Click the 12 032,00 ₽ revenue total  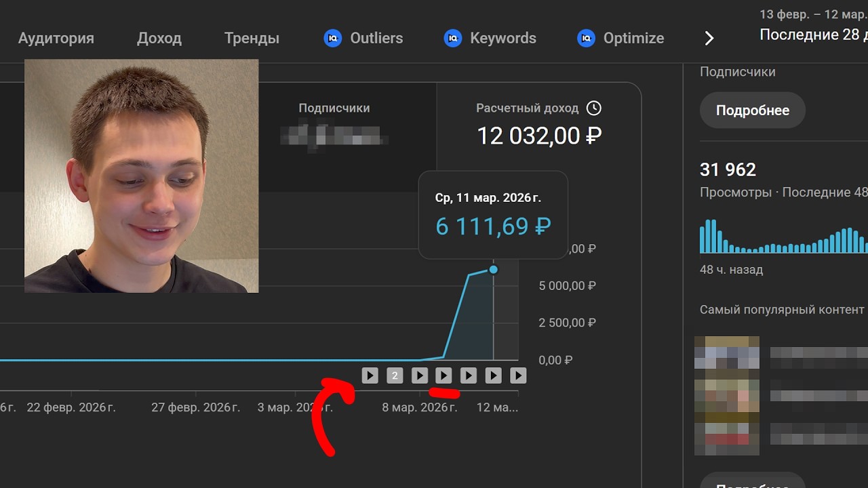[x=539, y=136]
